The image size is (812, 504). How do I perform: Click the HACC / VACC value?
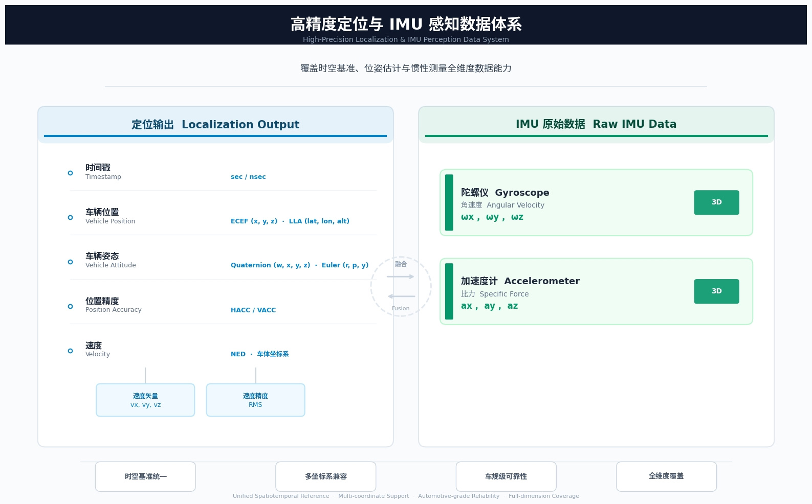(253, 310)
